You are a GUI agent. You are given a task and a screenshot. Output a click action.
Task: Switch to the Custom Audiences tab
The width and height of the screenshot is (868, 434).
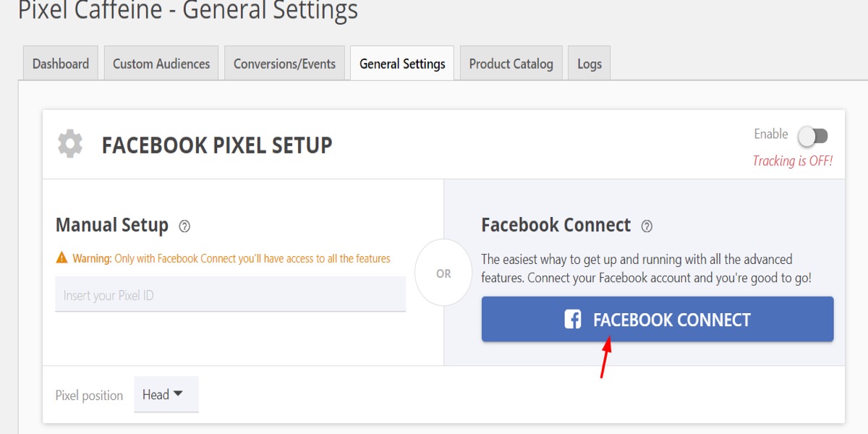point(161,64)
